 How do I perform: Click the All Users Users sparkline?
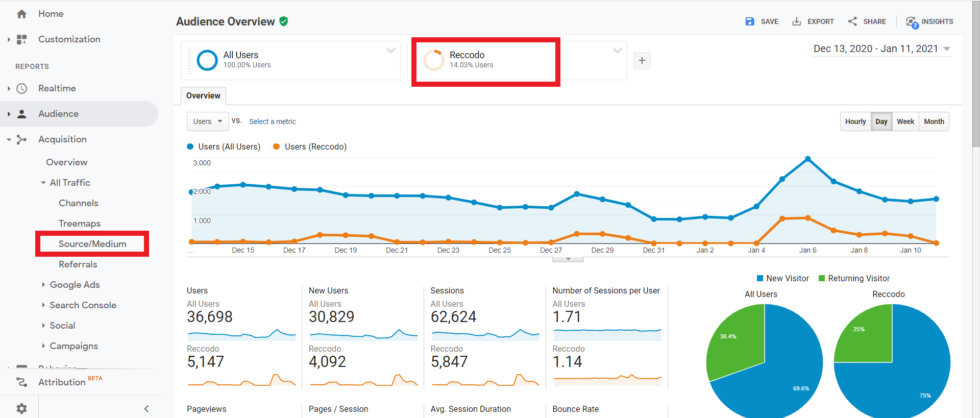242,334
